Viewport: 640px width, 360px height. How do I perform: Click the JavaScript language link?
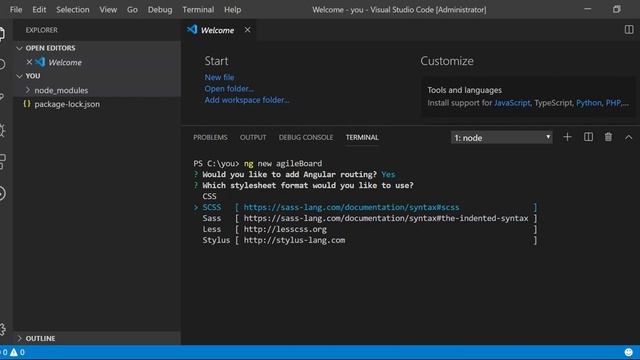512,103
